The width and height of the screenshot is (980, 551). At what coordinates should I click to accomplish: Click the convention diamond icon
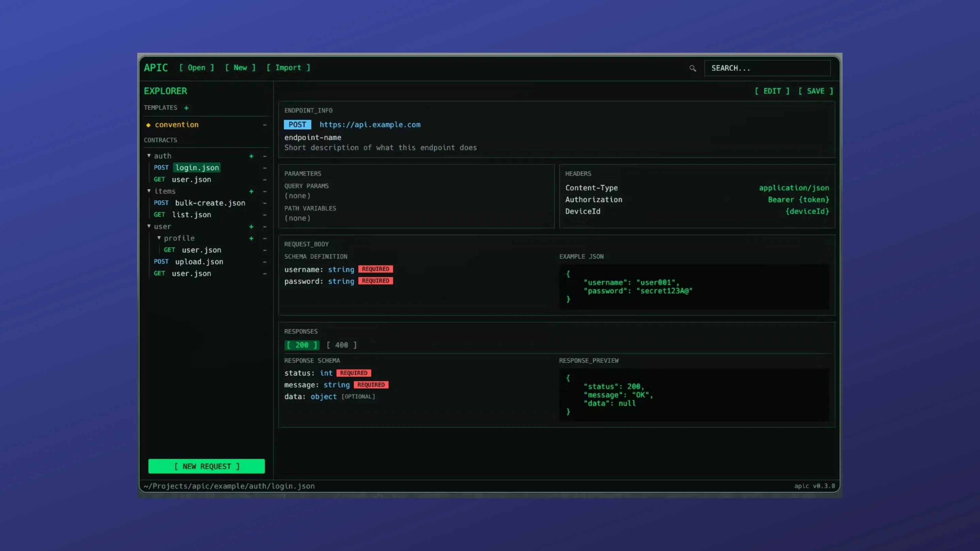(148, 125)
